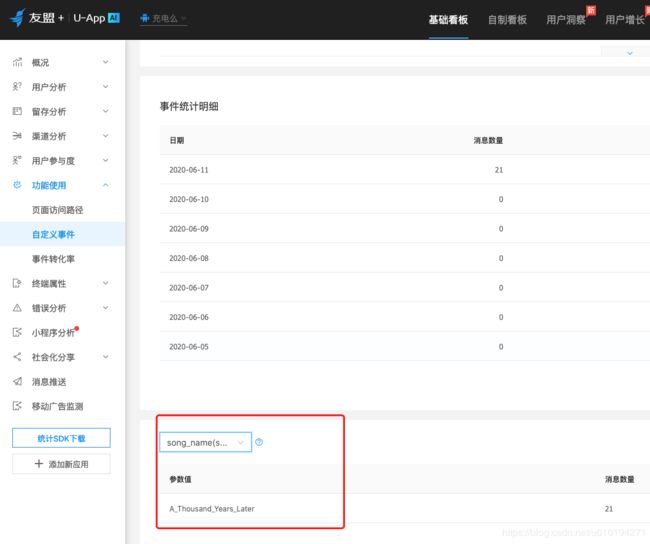Click the 2020-06-08 date cell

click(x=189, y=258)
